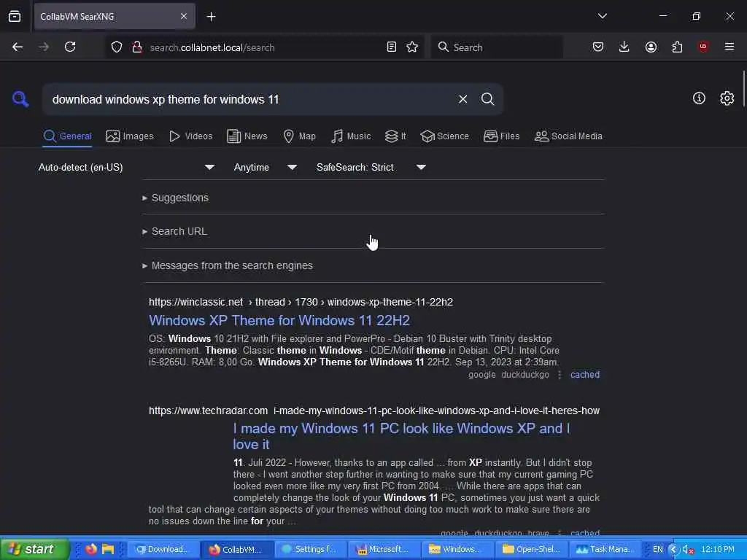747x560 pixels.
Task: Click the EN language indicator in tray
Action: click(657, 549)
